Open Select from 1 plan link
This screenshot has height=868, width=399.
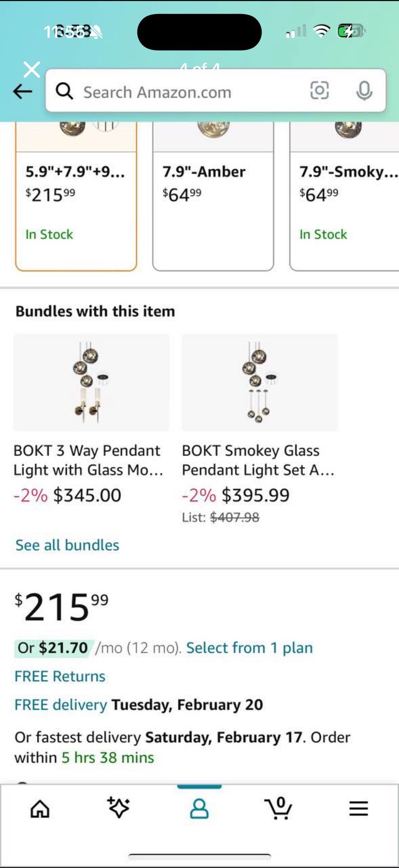[x=249, y=648]
